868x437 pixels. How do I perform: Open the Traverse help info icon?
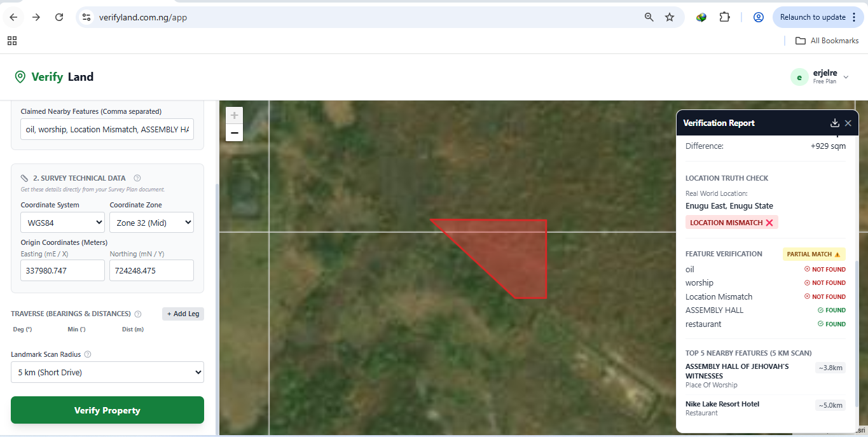[x=138, y=314]
